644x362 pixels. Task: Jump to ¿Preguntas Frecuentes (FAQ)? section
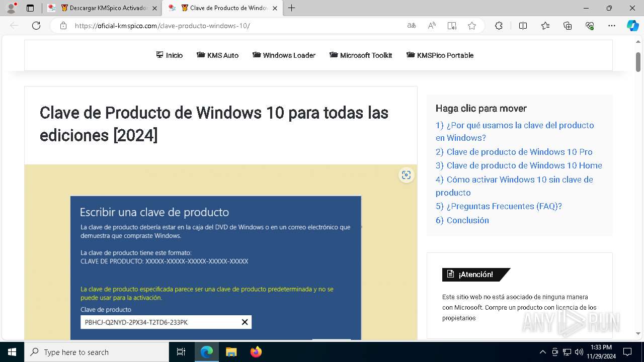click(499, 206)
